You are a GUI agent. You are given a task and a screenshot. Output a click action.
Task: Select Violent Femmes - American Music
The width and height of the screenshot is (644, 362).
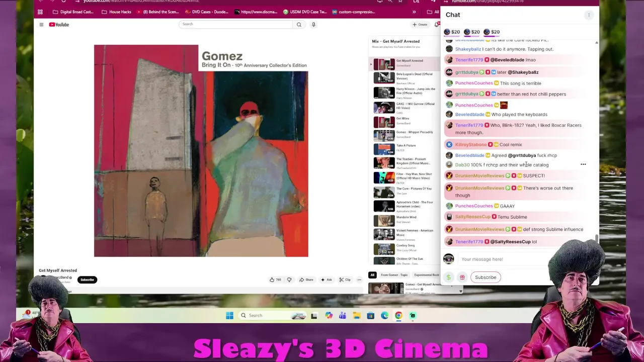405,234
